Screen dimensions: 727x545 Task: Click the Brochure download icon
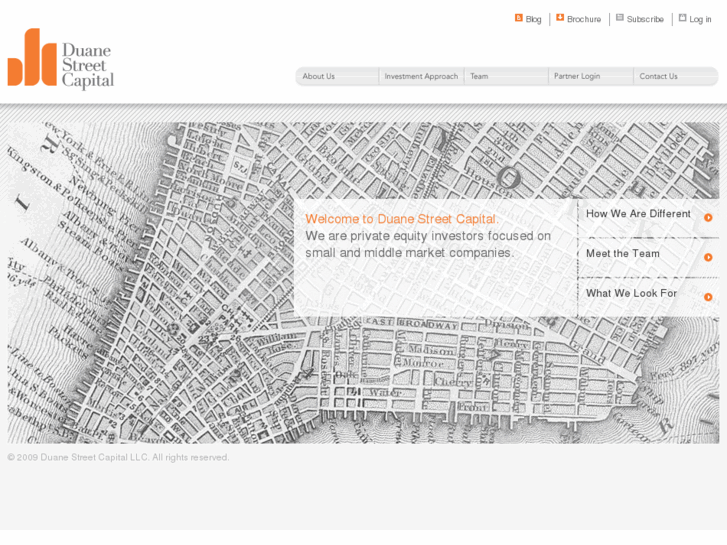pyautogui.click(x=560, y=17)
